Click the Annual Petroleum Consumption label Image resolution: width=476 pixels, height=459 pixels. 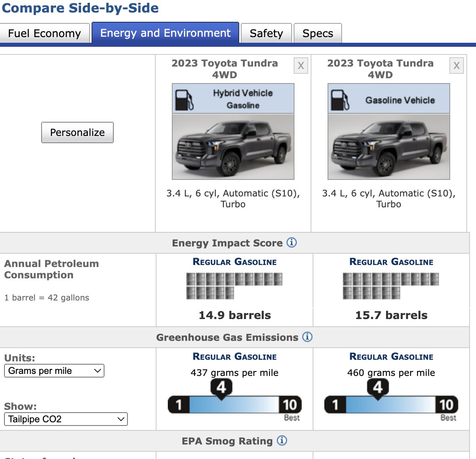point(52,269)
